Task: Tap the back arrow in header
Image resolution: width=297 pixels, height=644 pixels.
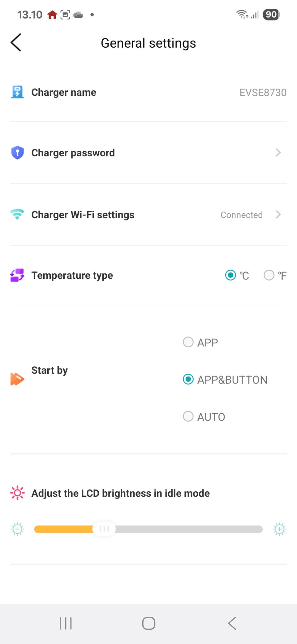Action: [16, 42]
